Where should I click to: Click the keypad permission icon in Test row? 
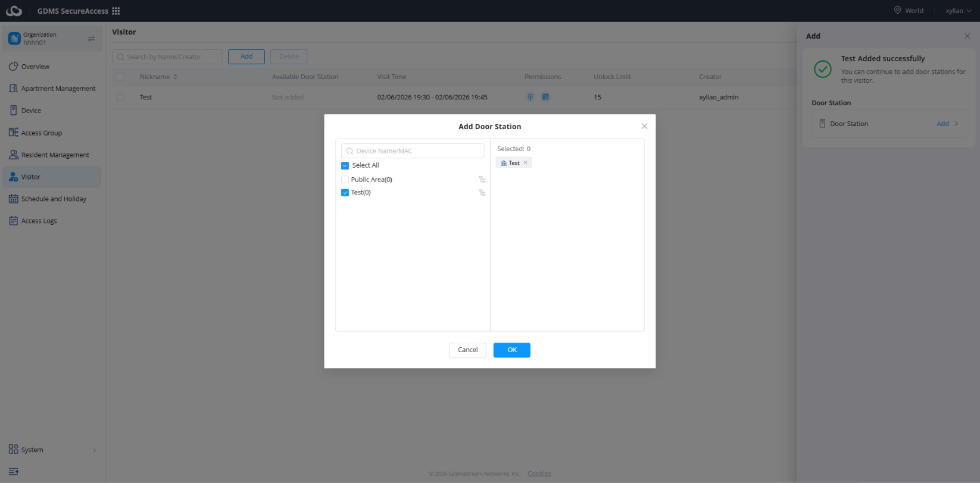click(530, 97)
